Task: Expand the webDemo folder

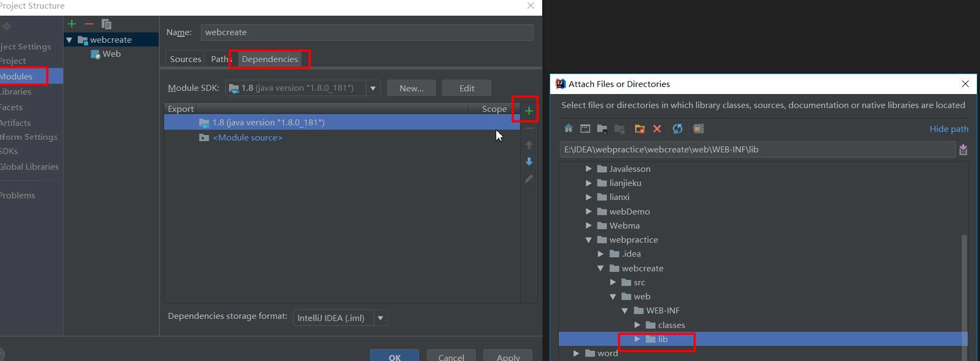Action: click(x=589, y=211)
